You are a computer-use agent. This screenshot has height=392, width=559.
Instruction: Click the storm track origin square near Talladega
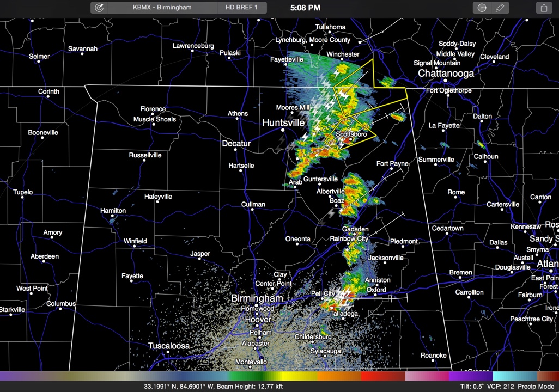tap(332, 308)
